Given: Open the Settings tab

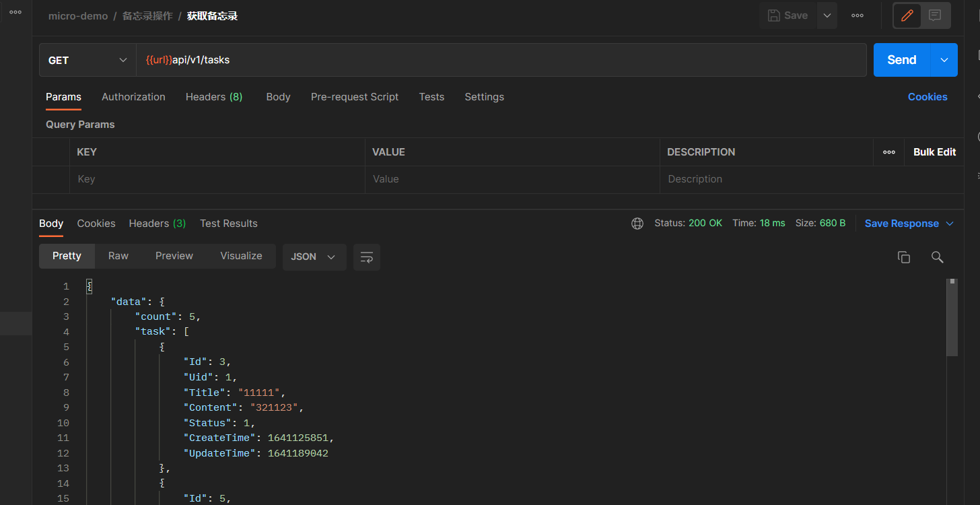Looking at the screenshot, I should click(484, 97).
